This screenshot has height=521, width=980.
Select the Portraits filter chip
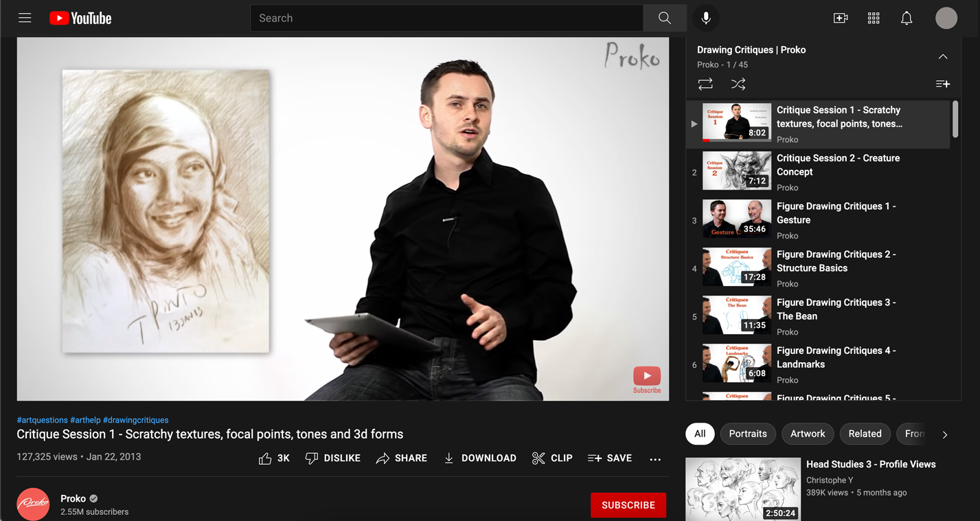[x=748, y=434]
